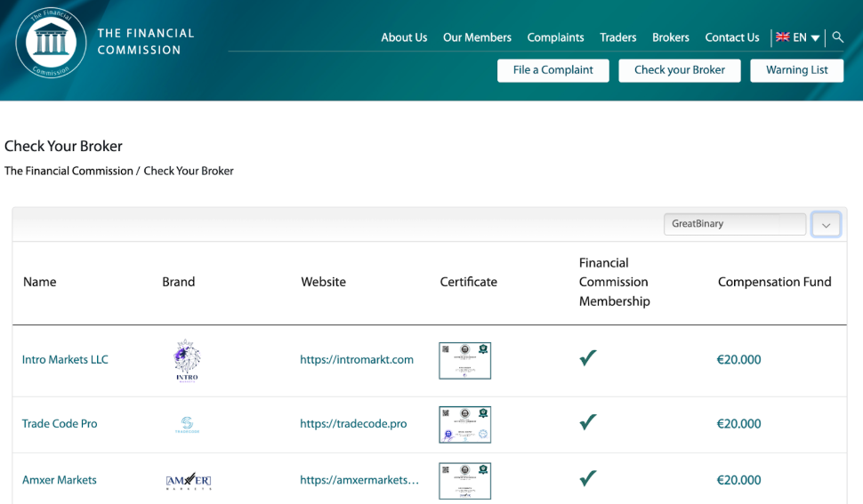Viewport: 863px width, 504px height.
Task: Open the search magnifier icon
Action: click(837, 37)
